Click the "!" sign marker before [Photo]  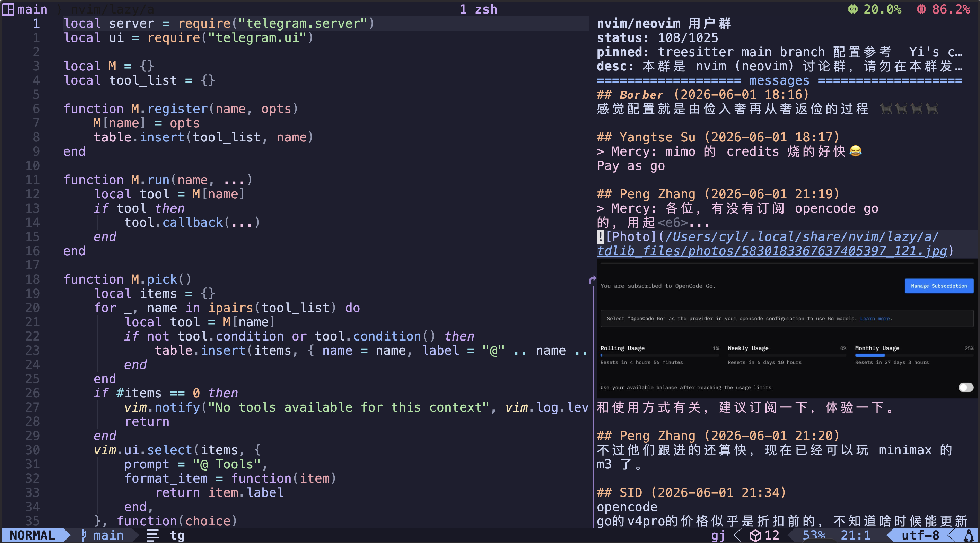(600, 237)
